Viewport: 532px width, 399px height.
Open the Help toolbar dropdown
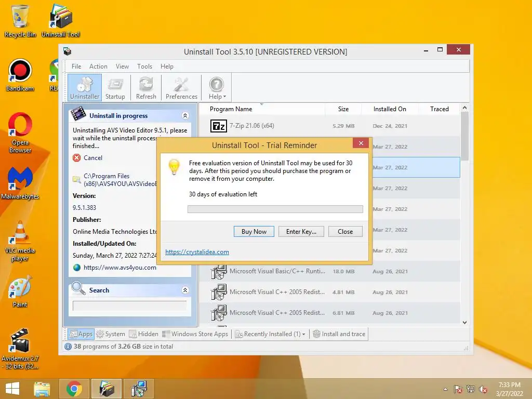pos(217,88)
